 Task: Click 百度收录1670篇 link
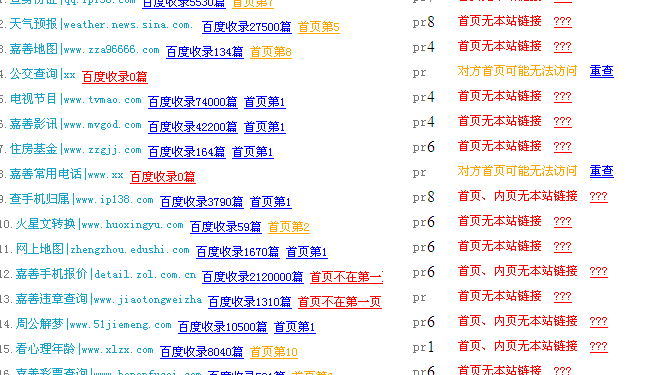point(238,252)
